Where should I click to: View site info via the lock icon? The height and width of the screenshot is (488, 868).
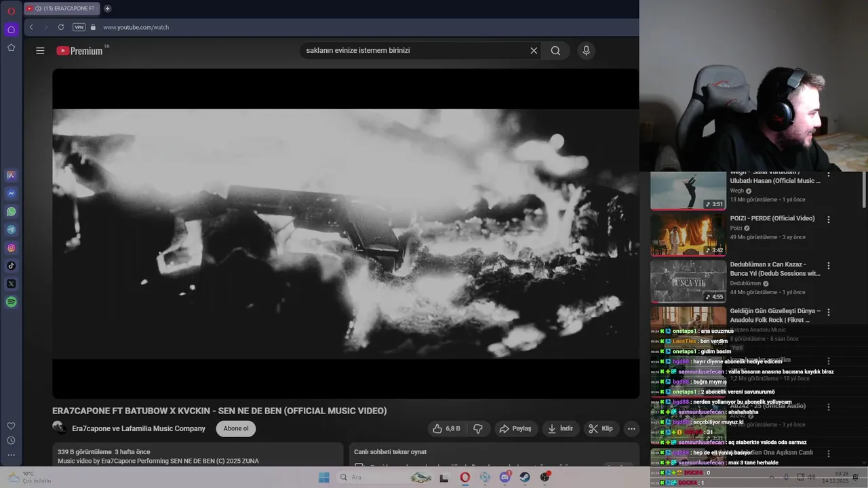(x=94, y=27)
